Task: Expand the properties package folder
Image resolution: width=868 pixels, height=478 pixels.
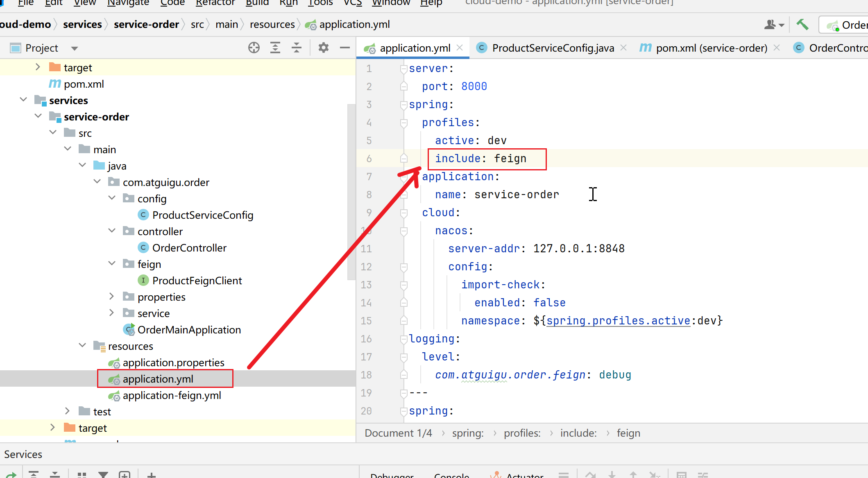Action: pos(111,297)
